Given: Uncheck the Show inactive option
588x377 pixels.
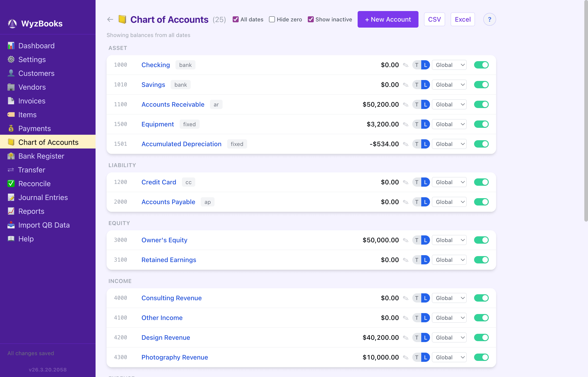Looking at the screenshot, I should click(x=311, y=19).
